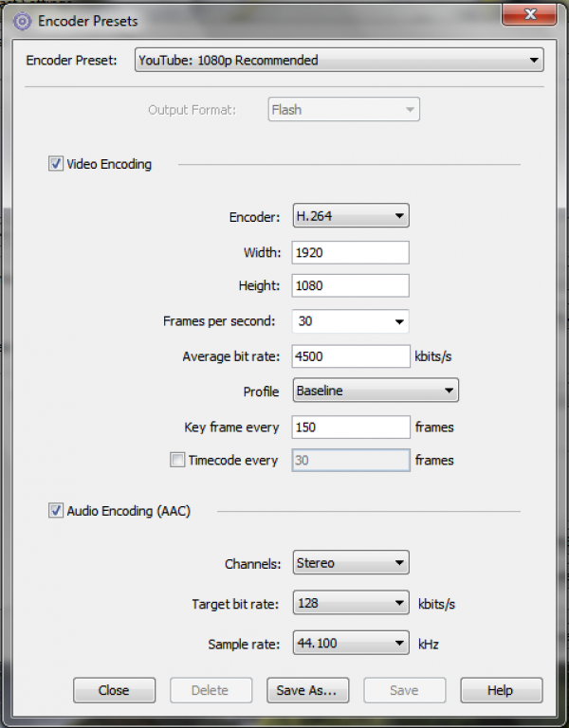Open the Flash Output Format dropdown
This screenshot has width=569, height=728.
pyautogui.click(x=343, y=110)
